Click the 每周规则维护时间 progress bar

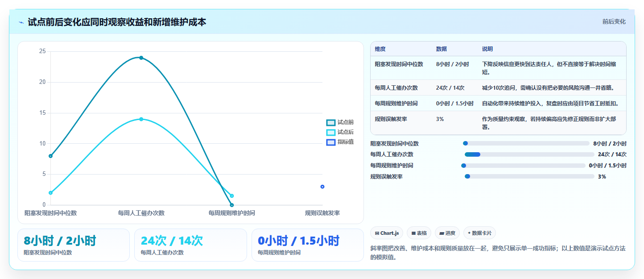523,166
